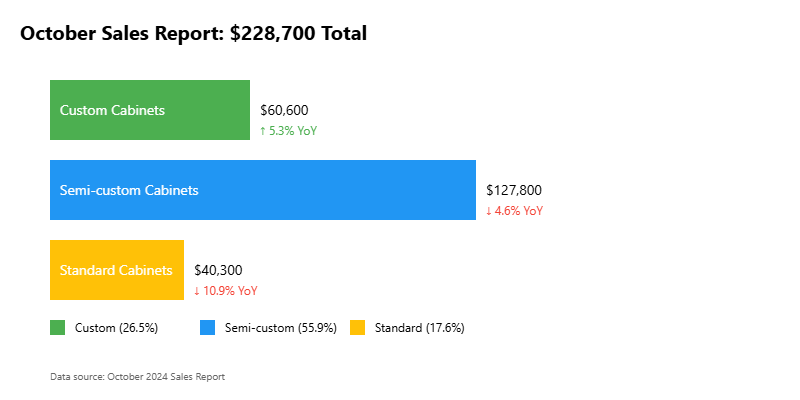Click the down arrow 4.6% YoY indicator
This screenshot has height=400, width=800.
point(514,211)
